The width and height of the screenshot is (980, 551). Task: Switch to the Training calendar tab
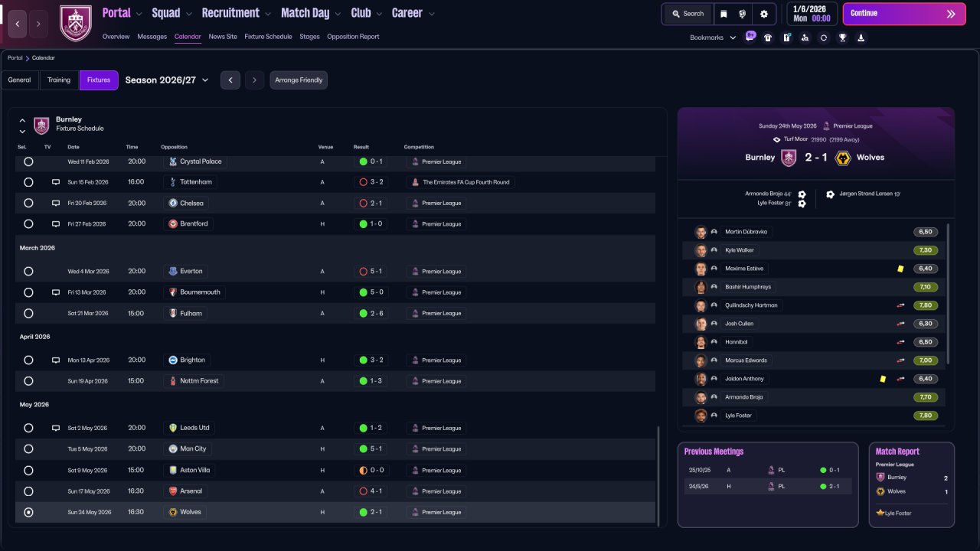(59, 80)
